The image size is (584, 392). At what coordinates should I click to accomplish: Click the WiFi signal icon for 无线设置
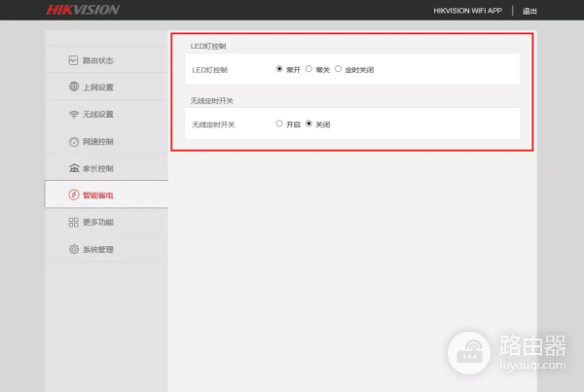pos(73,115)
